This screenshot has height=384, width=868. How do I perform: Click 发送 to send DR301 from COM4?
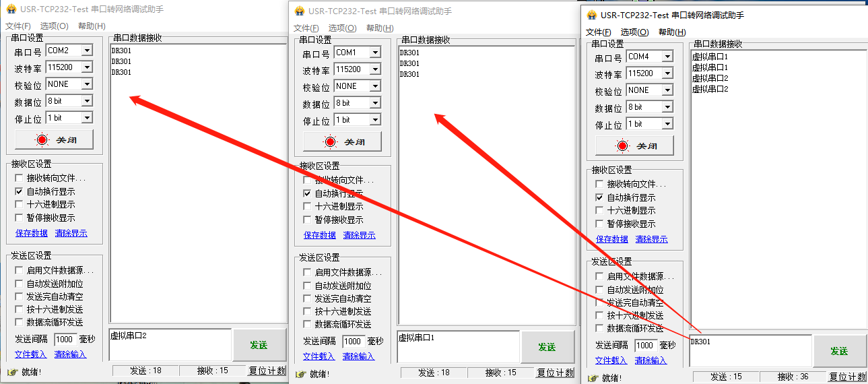coord(838,351)
